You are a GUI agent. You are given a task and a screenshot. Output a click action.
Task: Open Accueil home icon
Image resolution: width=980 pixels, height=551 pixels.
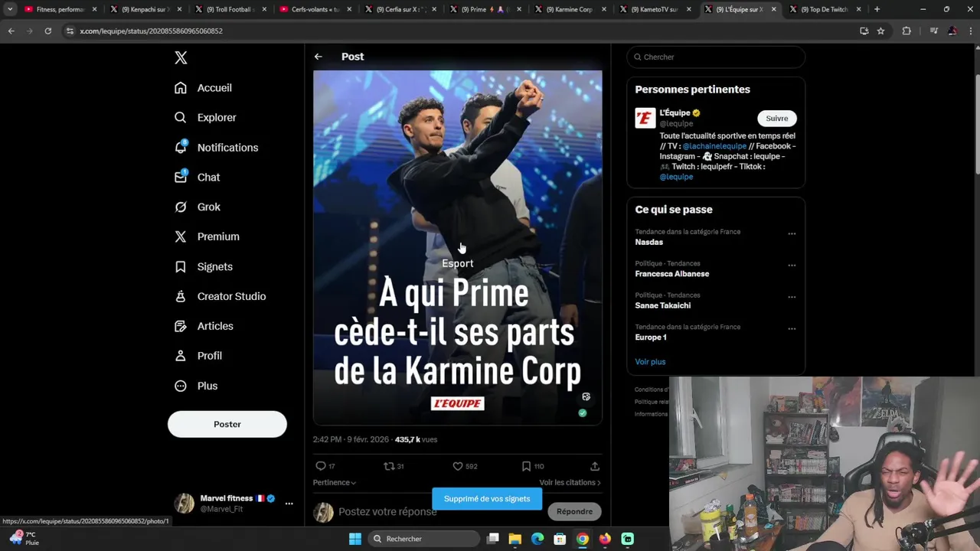coord(181,88)
